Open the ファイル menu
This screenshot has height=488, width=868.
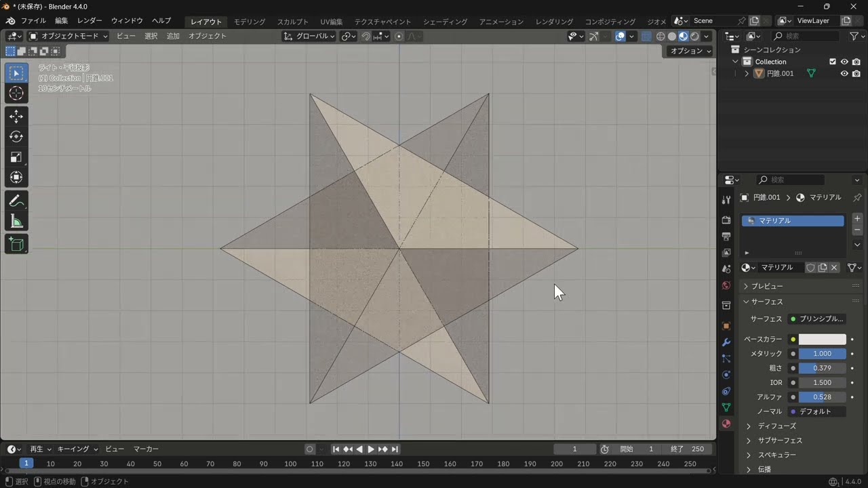[33, 21]
